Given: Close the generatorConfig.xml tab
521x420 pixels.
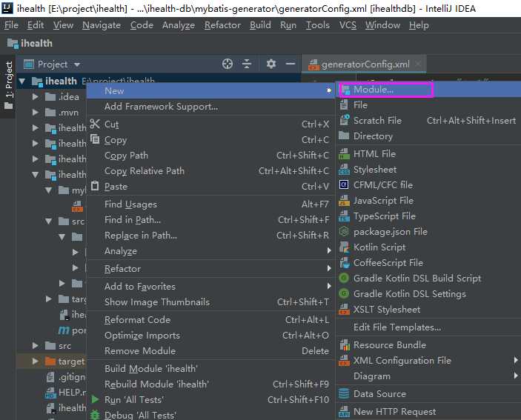Looking at the screenshot, I should pyautogui.click(x=418, y=64).
